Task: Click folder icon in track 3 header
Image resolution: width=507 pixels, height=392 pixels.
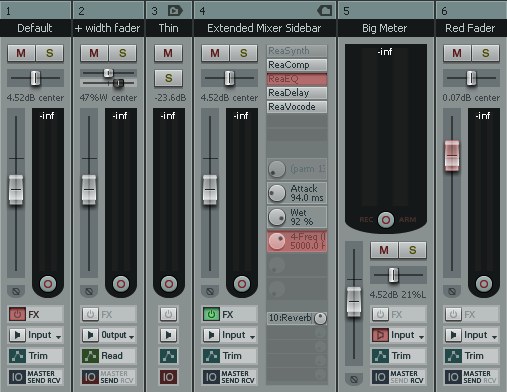Action: pos(175,11)
